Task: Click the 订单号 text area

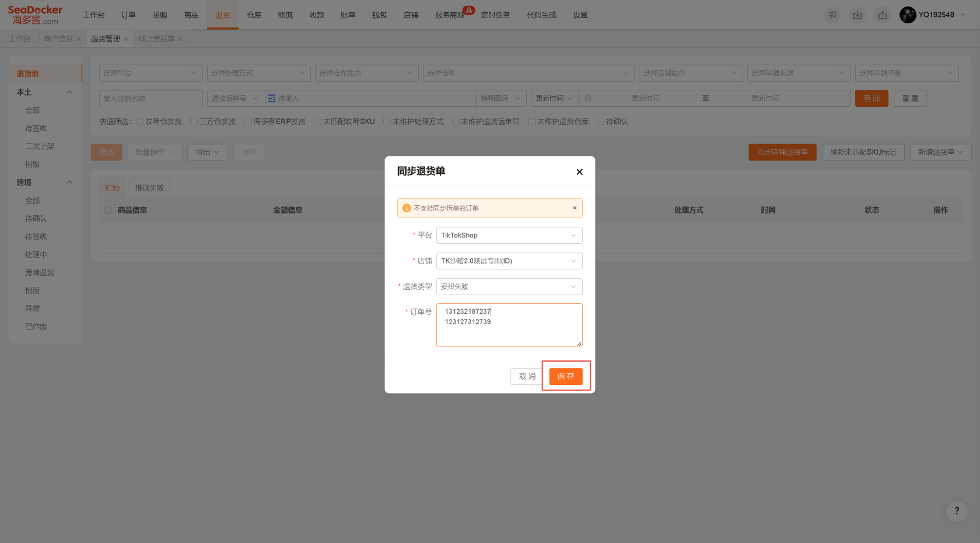Action: [x=509, y=325]
